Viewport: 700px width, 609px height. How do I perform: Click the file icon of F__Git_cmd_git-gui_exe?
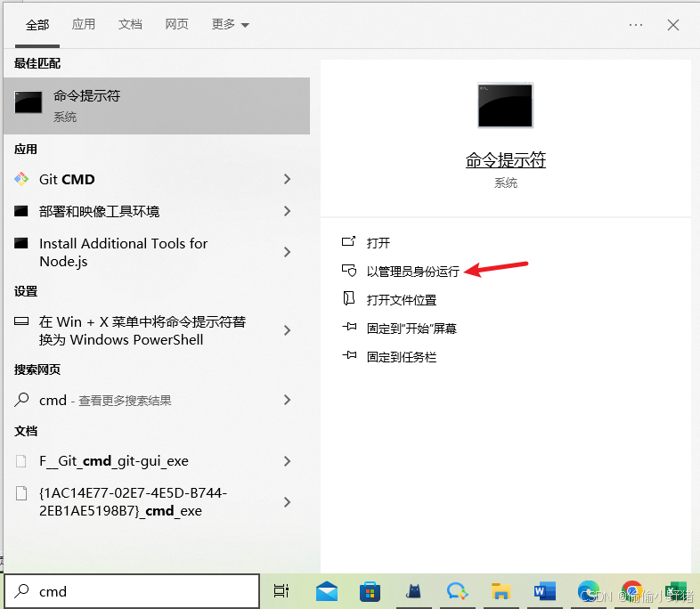pyautogui.click(x=21, y=461)
